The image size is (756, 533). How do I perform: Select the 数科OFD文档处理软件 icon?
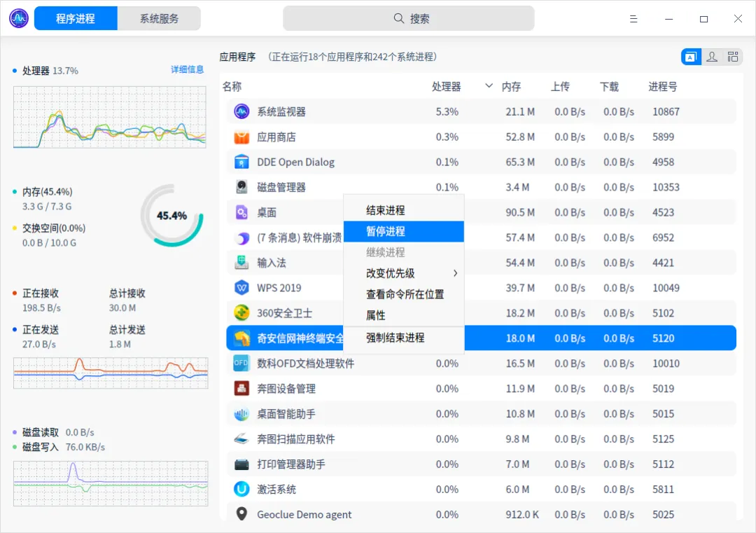tap(241, 364)
